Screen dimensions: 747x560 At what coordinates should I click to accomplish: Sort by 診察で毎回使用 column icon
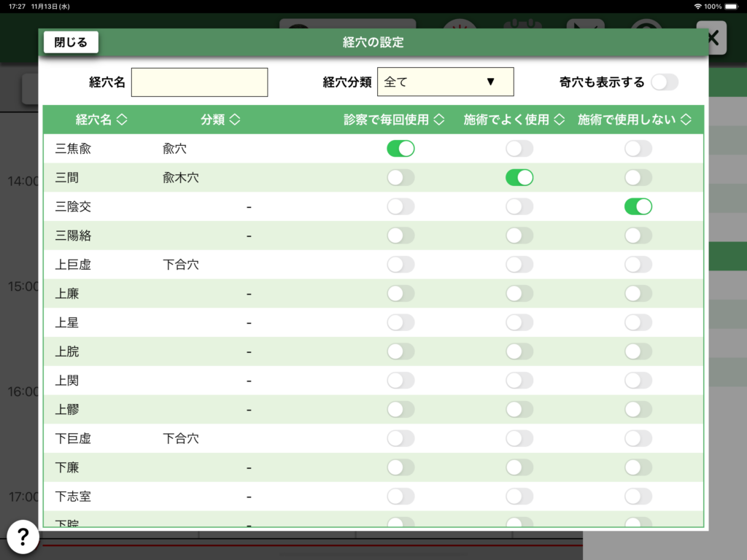(x=438, y=120)
